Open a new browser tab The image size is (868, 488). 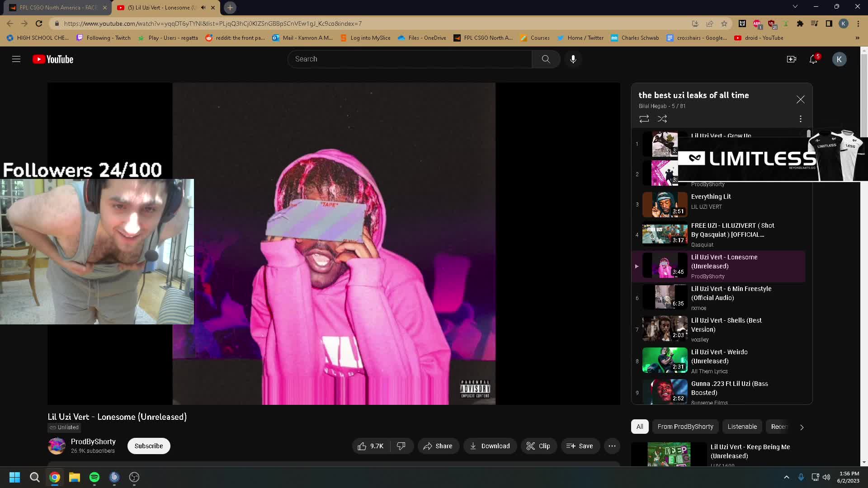point(230,8)
